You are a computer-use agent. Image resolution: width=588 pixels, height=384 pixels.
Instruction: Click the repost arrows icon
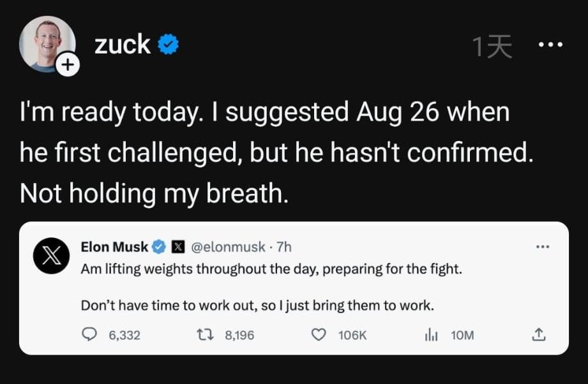(x=204, y=334)
